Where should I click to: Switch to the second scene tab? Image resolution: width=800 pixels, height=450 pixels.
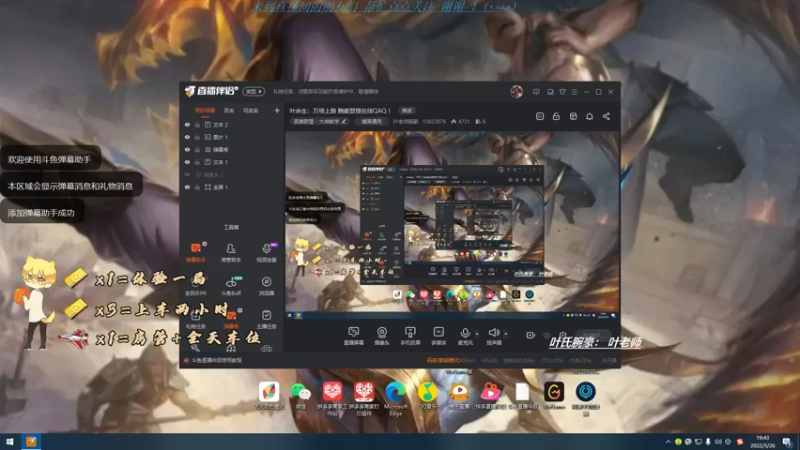pyautogui.click(x=229, y=110)
